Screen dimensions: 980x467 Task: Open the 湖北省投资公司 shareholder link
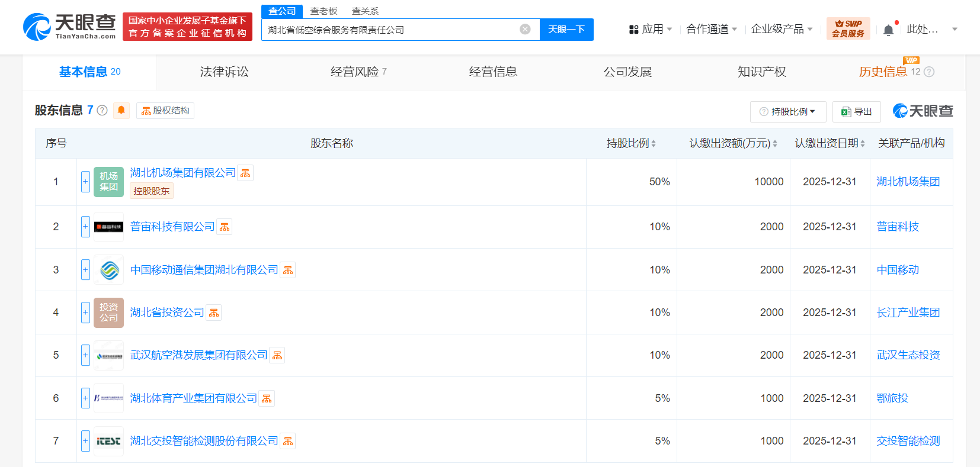click(167, 313)
